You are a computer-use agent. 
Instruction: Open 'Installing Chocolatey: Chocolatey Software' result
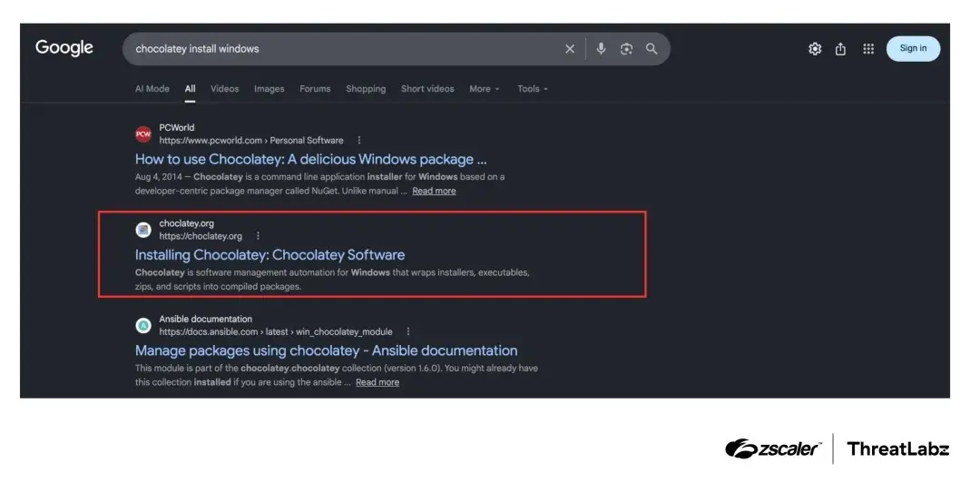269,254
